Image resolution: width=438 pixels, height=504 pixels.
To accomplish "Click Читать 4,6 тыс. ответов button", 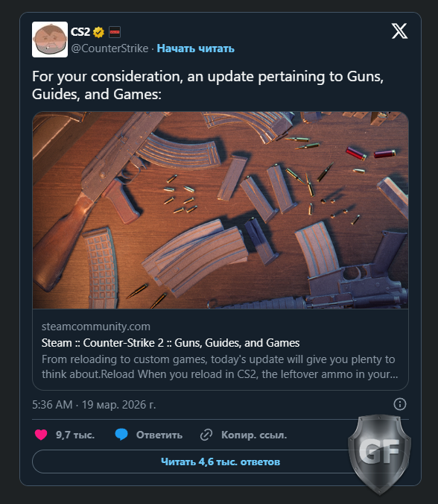I will [220, 462].
